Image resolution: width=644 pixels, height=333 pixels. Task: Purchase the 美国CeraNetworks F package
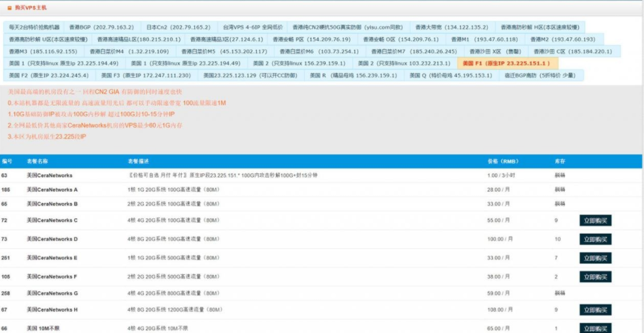click(595, 277)
